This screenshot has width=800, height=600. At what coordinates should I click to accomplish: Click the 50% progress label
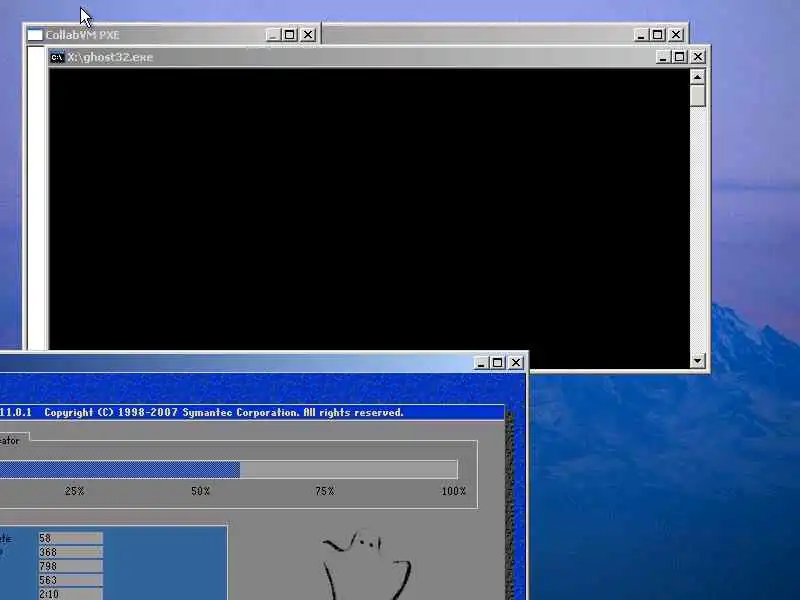(x=201, y=491)
